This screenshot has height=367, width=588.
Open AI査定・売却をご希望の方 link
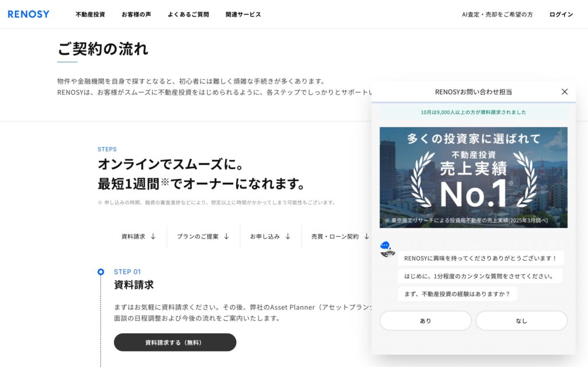tap(497, 14)
